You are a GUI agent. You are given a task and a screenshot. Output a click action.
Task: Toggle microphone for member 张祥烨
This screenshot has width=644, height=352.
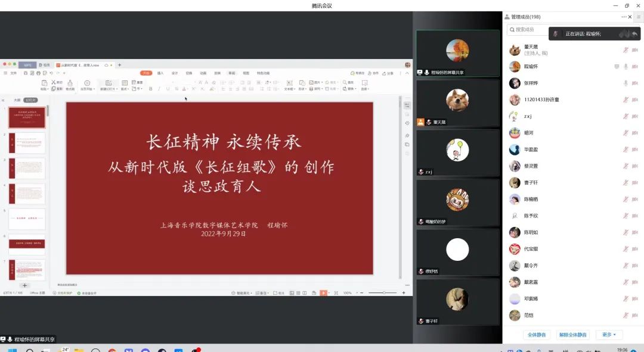[626, 83]
